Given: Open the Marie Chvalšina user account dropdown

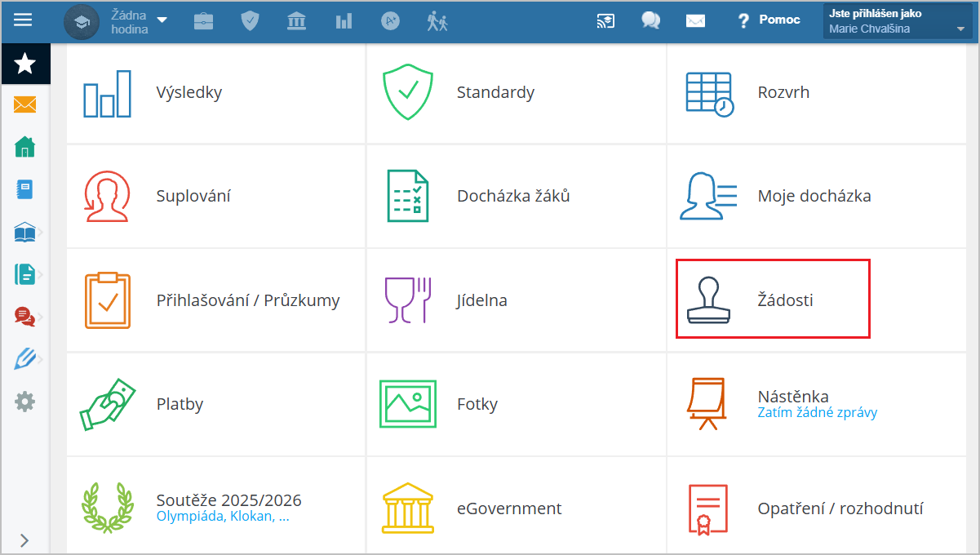Looking at the screenshot, I should 897,22.
